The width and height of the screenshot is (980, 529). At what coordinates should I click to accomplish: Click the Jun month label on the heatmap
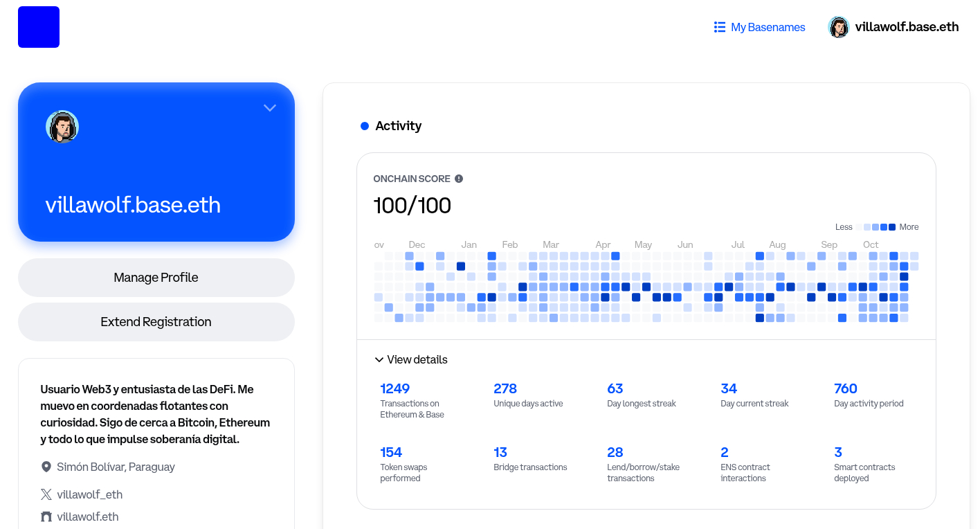click(685, 244)
